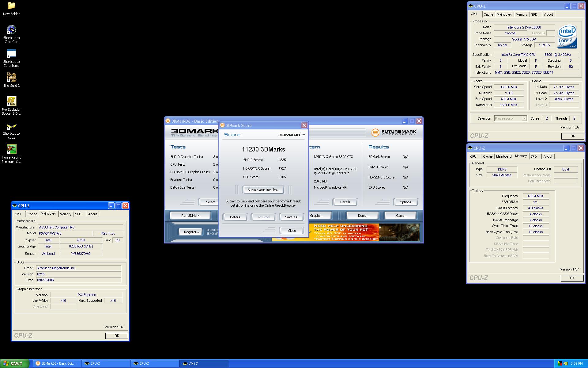The height and width of the screenshot is (368, 588).
Task: Switch to CPU tab in Mainboard CPU-Z window
Action: click(x=18, y=214)
